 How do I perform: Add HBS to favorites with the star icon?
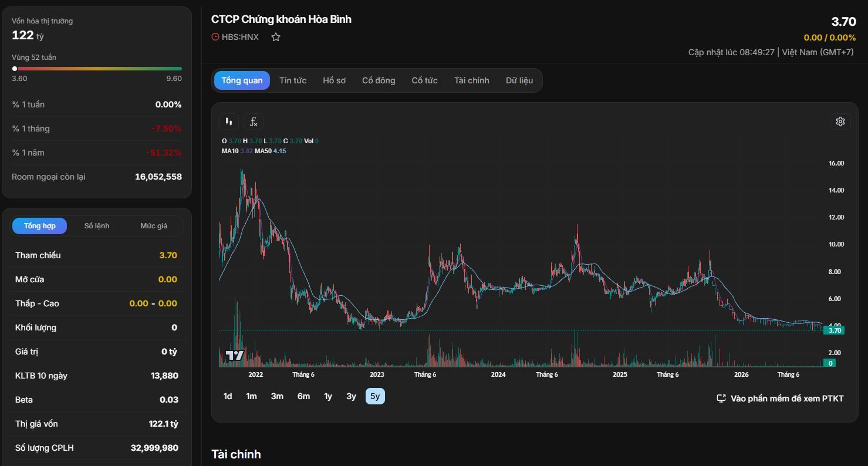tap(276, 37)
